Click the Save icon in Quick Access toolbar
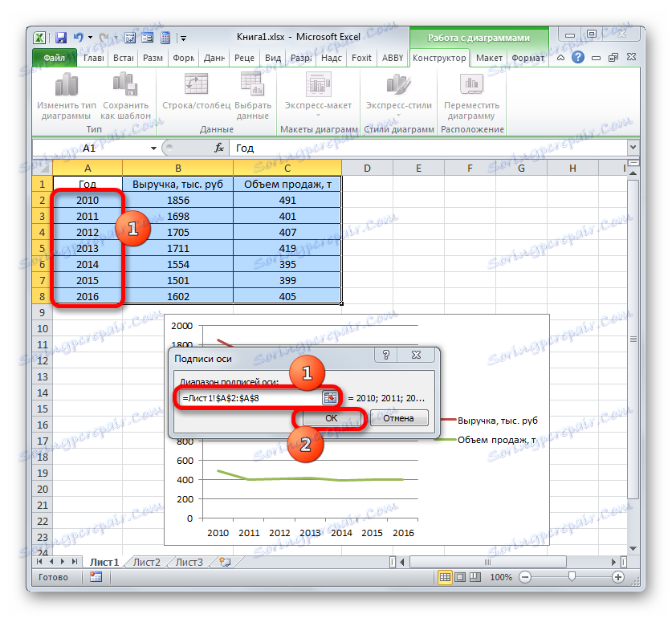 61,38
